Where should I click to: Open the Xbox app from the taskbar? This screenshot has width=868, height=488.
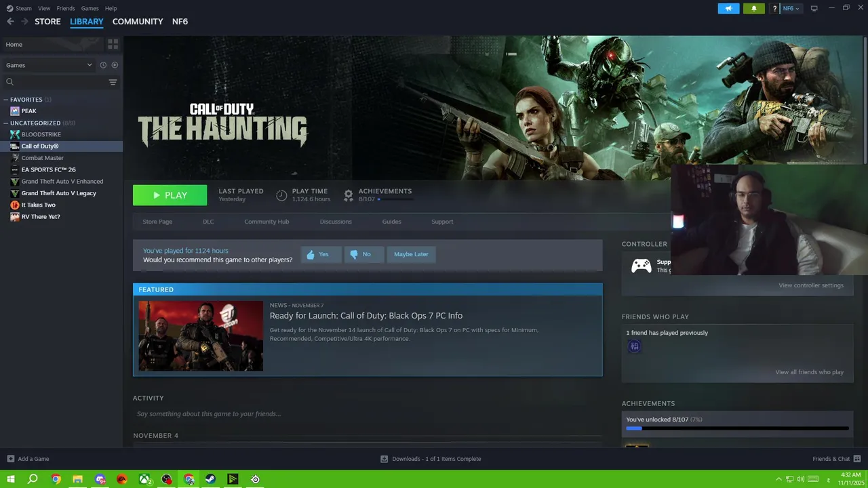tap(144, 479)
